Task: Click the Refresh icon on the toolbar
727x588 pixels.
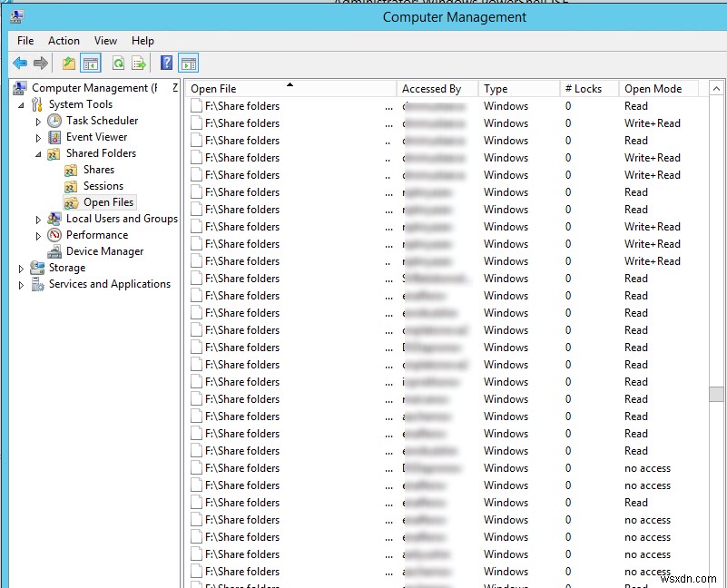Action: coord(117,63)
